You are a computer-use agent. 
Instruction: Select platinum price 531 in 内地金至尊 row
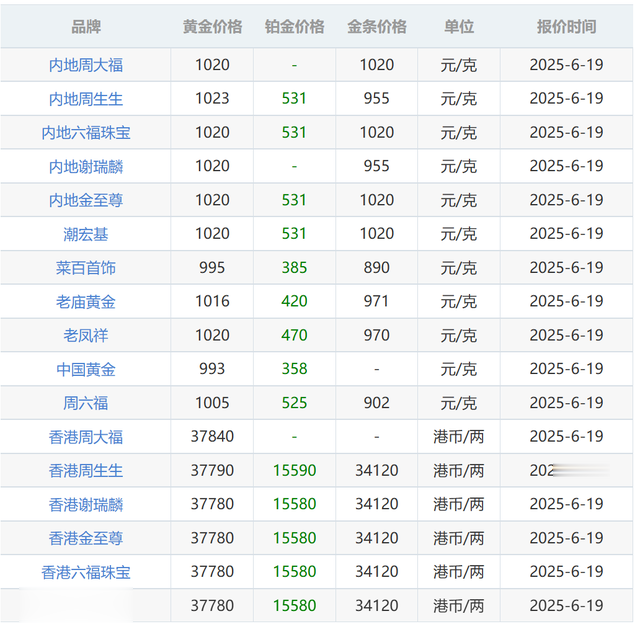[x=294, y=200]
